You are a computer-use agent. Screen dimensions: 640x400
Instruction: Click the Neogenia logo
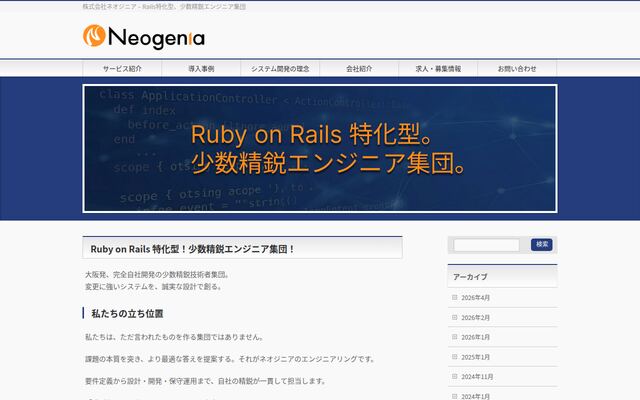tap(143, 36)
